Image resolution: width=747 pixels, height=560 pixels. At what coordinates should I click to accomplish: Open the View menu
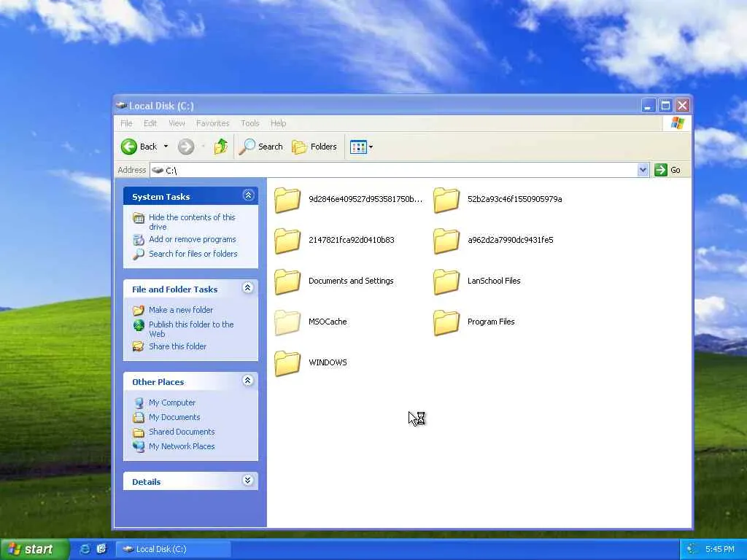click(x=177, y=123)
